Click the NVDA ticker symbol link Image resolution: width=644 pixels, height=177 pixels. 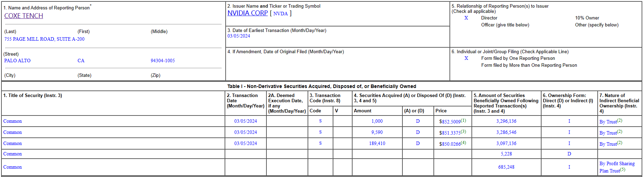(x=281, y=14)
